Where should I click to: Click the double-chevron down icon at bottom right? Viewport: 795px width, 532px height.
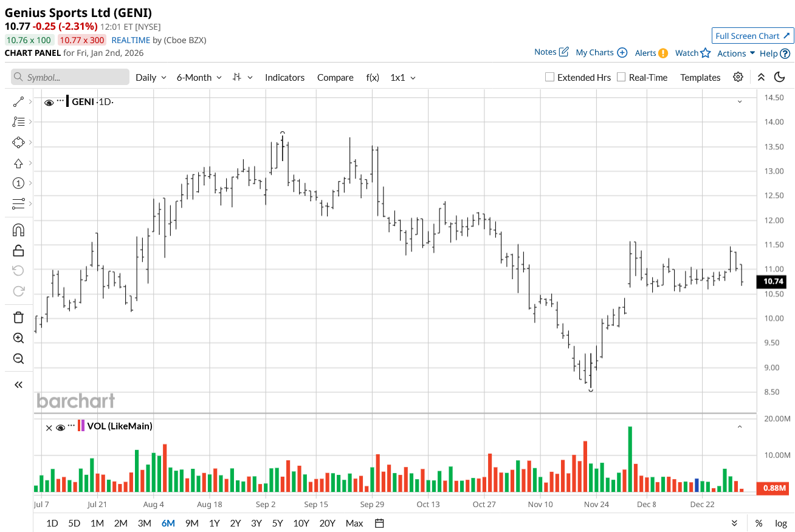734,523
